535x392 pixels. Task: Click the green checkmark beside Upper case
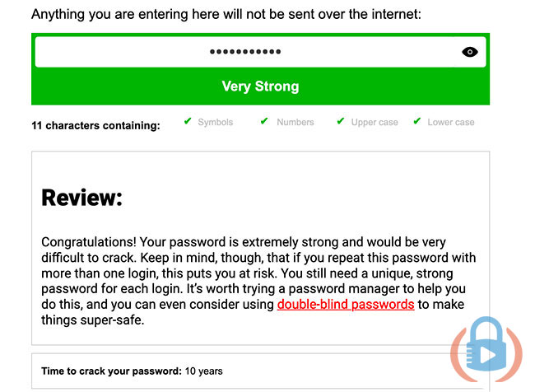[x=341, y=121]
